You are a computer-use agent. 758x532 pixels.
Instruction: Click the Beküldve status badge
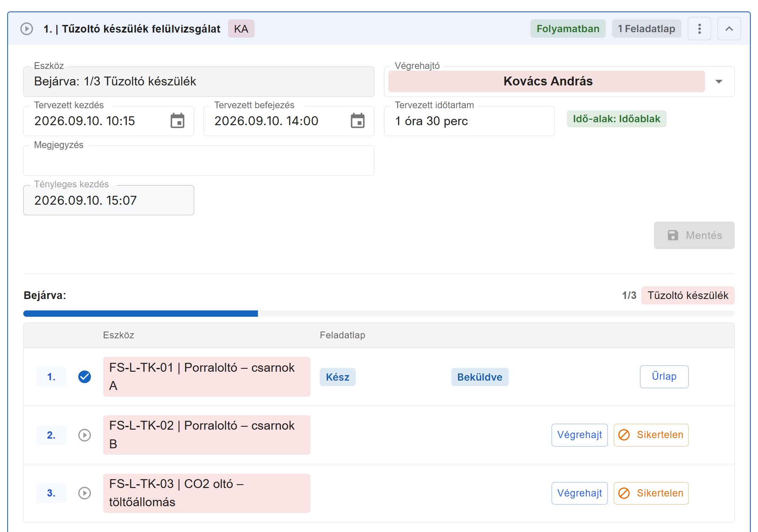tap(480, 377)
